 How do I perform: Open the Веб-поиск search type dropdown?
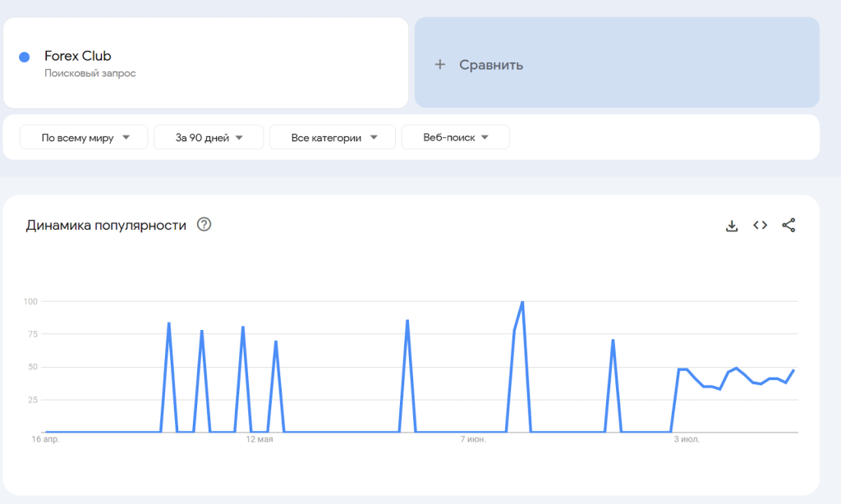click(x=455, y=138)
